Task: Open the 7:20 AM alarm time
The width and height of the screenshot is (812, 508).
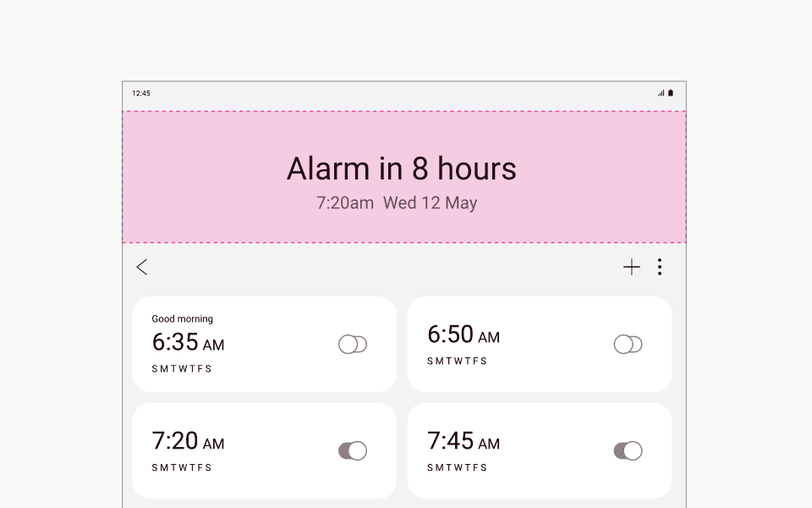Action: 188,441
